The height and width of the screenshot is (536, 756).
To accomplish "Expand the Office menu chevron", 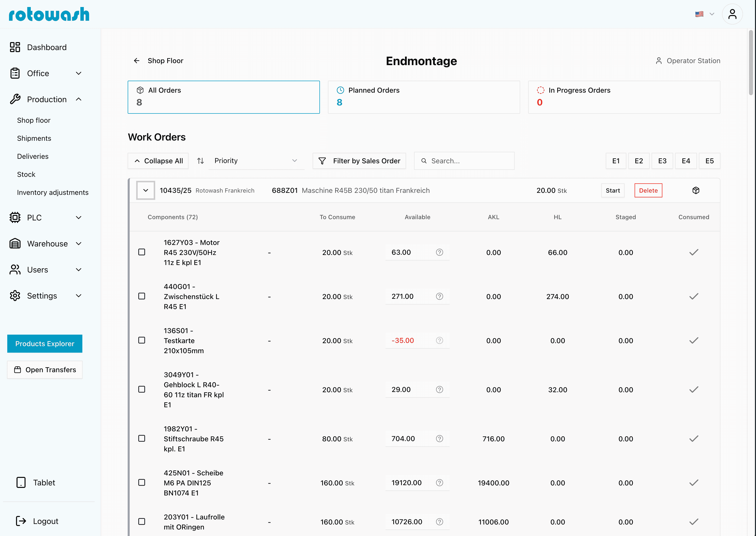I will (x=79, y=73).
